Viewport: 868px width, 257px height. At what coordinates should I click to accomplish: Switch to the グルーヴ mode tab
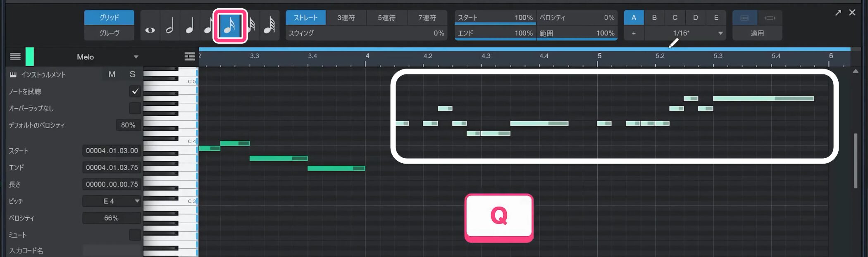109,33
